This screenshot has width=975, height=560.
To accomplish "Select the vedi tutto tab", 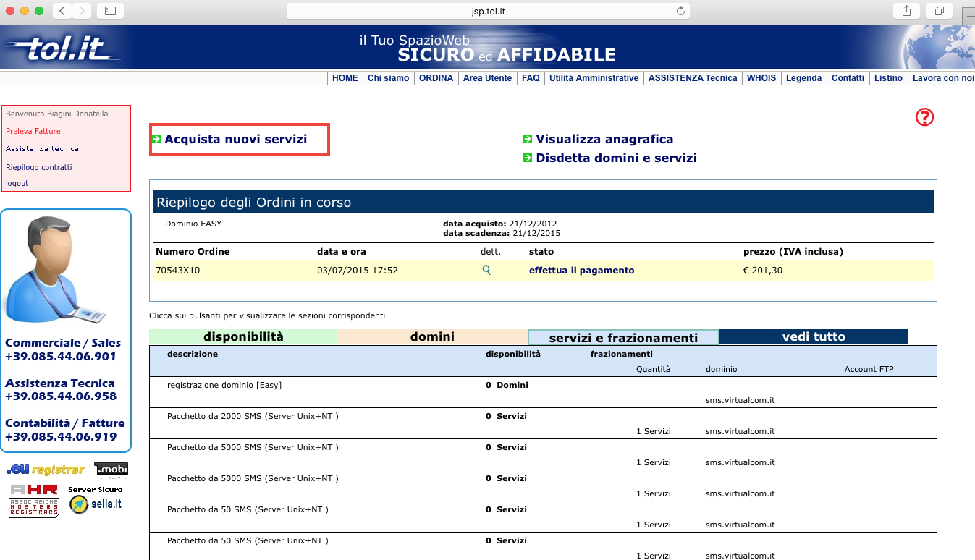I will (x=814, y=337).
